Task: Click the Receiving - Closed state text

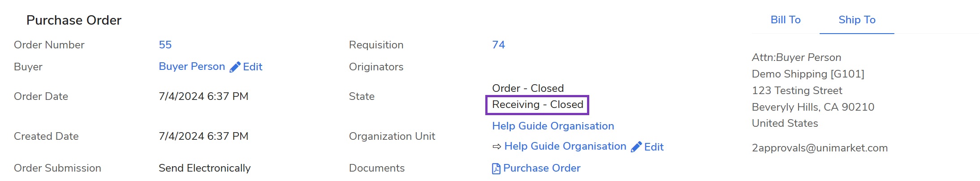Action: [x=537, y=104]
